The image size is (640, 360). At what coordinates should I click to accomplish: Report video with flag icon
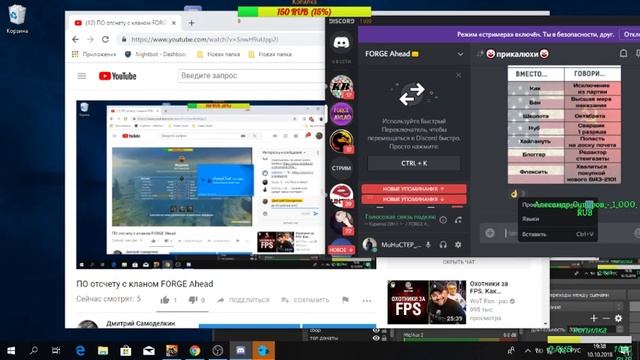click(345, 300)
